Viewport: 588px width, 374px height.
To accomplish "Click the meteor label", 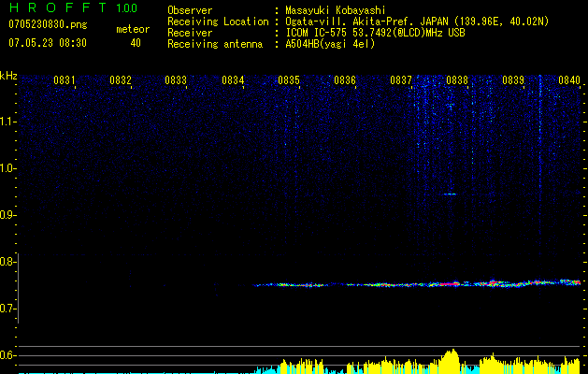I will [133, 29].
